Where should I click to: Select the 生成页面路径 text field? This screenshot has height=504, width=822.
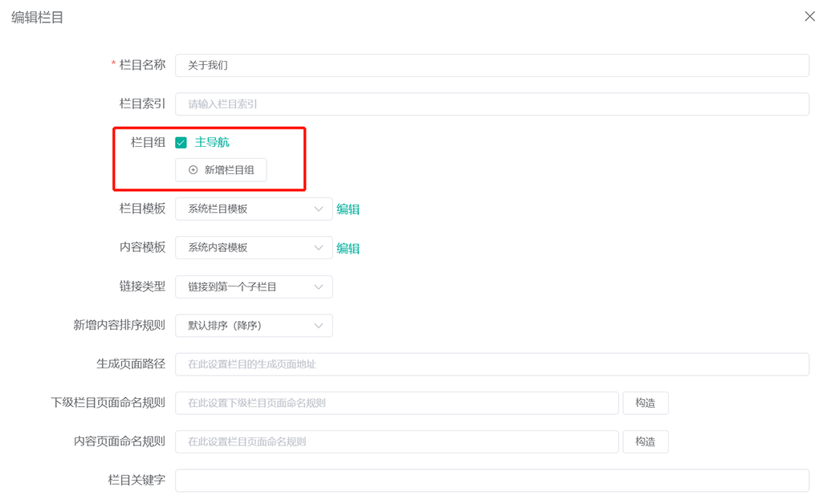pos(491,364)
